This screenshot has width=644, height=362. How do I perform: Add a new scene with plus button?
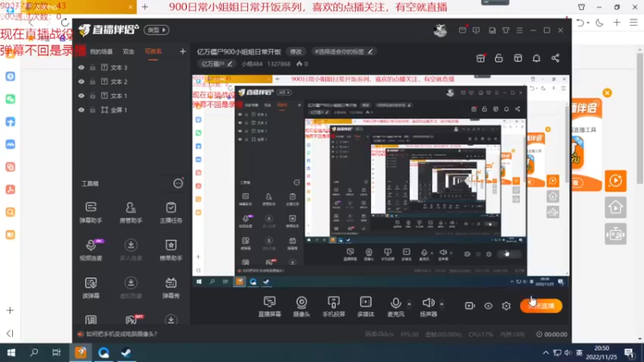point(183,51)
